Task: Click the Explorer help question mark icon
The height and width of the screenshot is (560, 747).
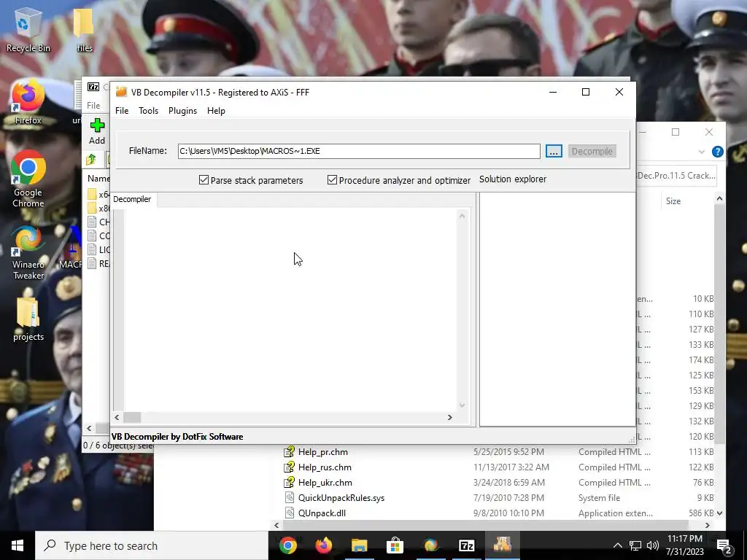Action: (718, 152)
